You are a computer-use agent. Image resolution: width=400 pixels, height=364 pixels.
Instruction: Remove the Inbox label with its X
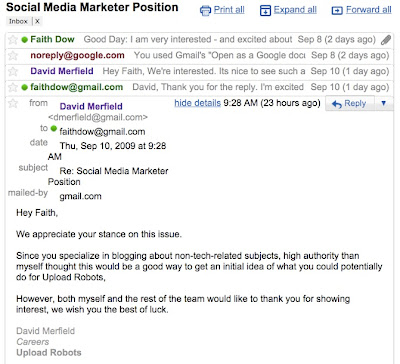[x=37, y=21]
